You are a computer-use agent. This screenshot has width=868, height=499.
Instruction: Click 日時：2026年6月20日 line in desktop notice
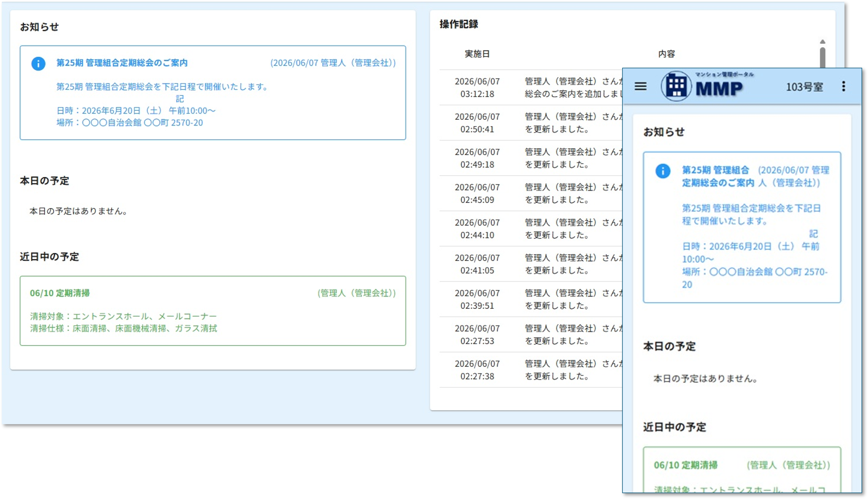tap(136, 111)
